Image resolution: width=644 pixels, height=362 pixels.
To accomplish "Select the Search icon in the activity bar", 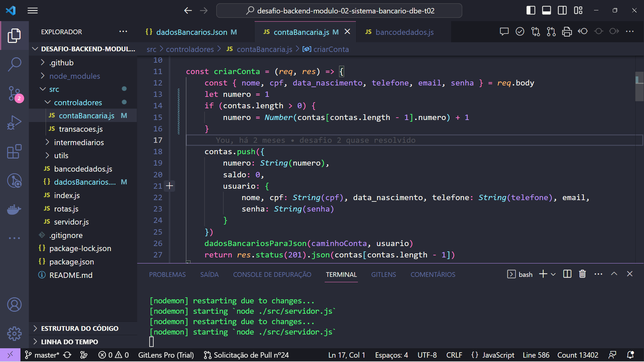I will (14, 64).
